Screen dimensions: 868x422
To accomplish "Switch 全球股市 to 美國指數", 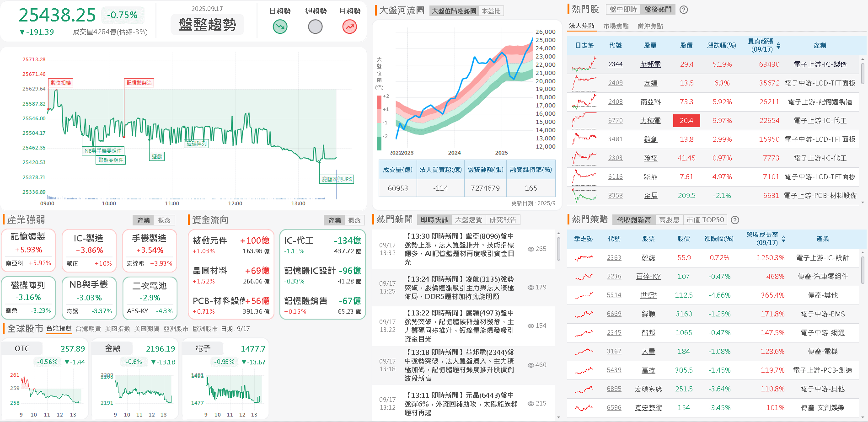I will tap(118, 329).
